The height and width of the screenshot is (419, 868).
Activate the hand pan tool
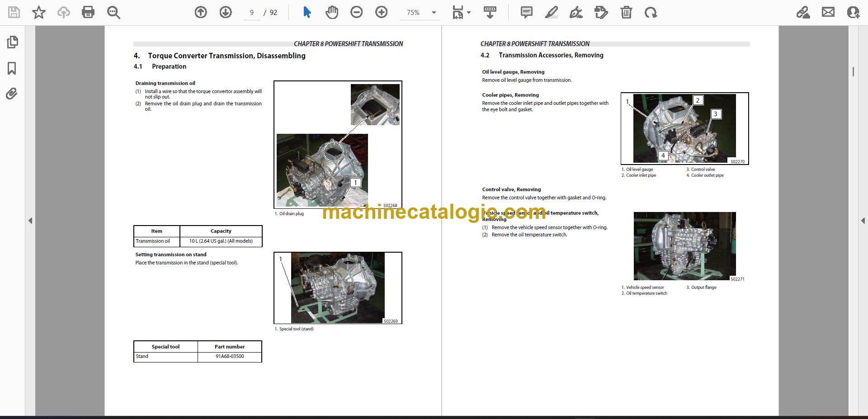pyautogui.click(x=332, y=12)
